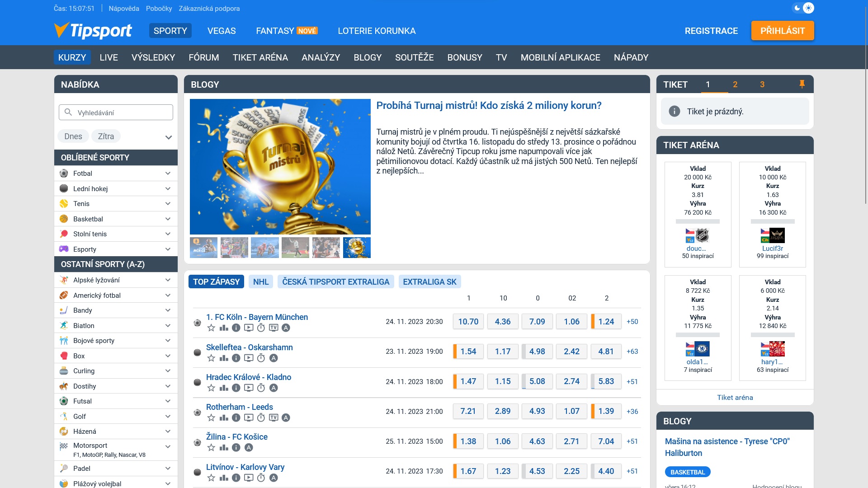
Task: Click stopwatch icon for Litvínov - Karlovy Vary
Action: coord(261,478)
